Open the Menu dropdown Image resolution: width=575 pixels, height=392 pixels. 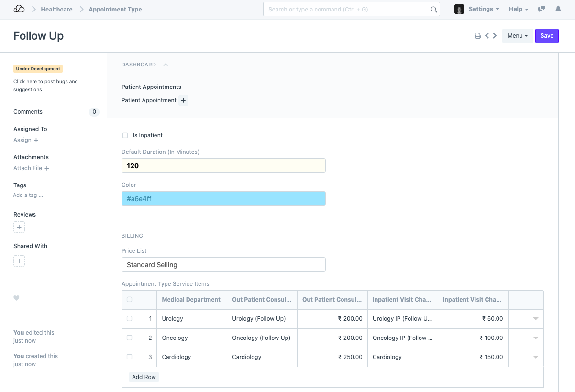click(517, 36)
